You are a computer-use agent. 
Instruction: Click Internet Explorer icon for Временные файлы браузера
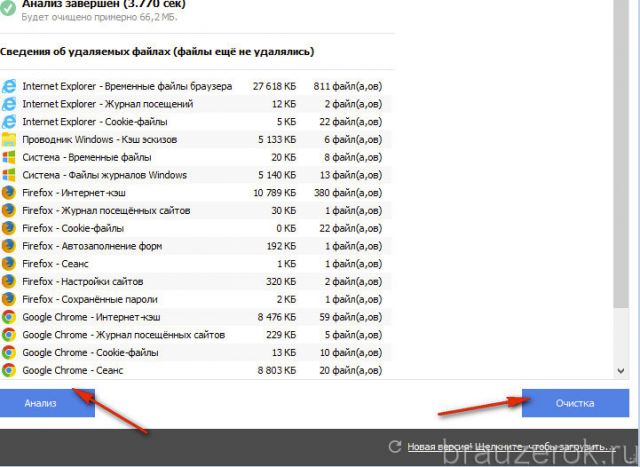coord(9,86)
